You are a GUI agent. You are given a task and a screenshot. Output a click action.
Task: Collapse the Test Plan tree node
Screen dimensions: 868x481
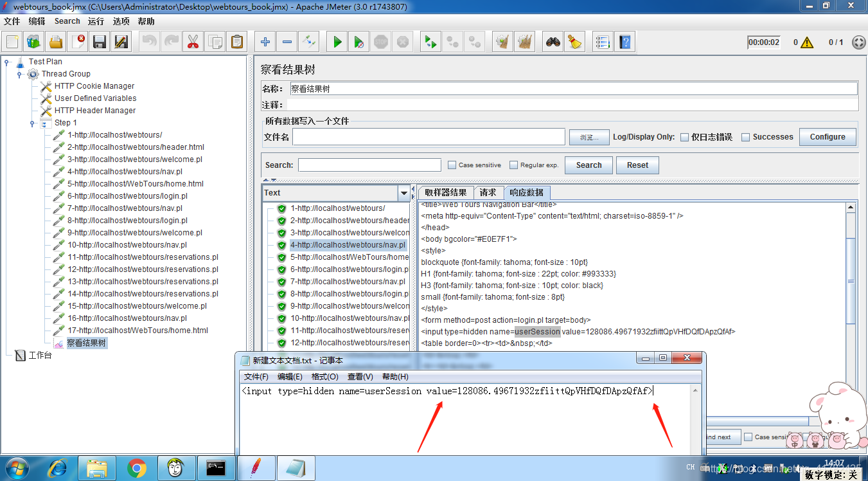coord(7,62)
